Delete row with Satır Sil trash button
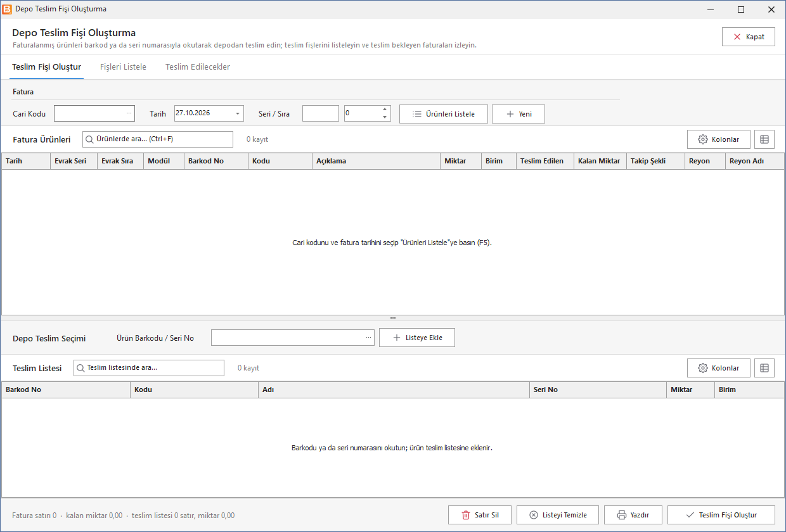 tap(480, 515)
